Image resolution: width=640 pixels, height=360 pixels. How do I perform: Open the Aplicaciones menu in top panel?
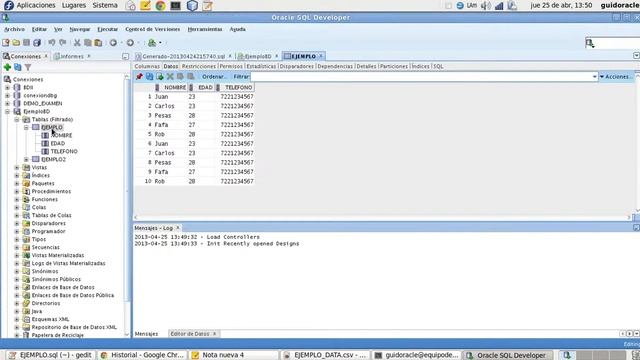36,5
